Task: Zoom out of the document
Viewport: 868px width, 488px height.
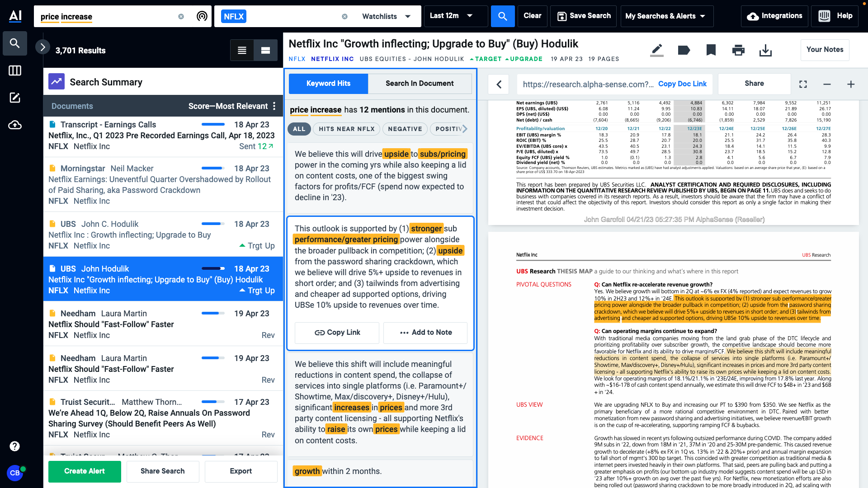Action: pos(827,84)
